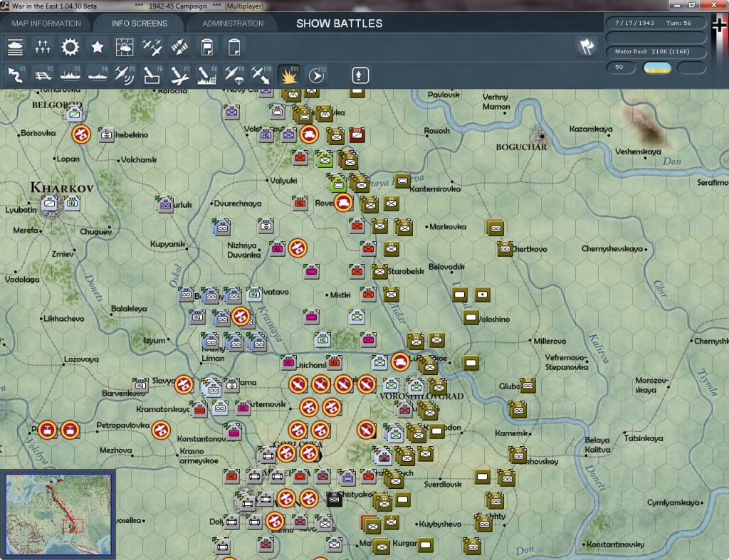The image size is (729, 560).
Task: Open the Order of Battle tank list icon
Action: (16, 48)
